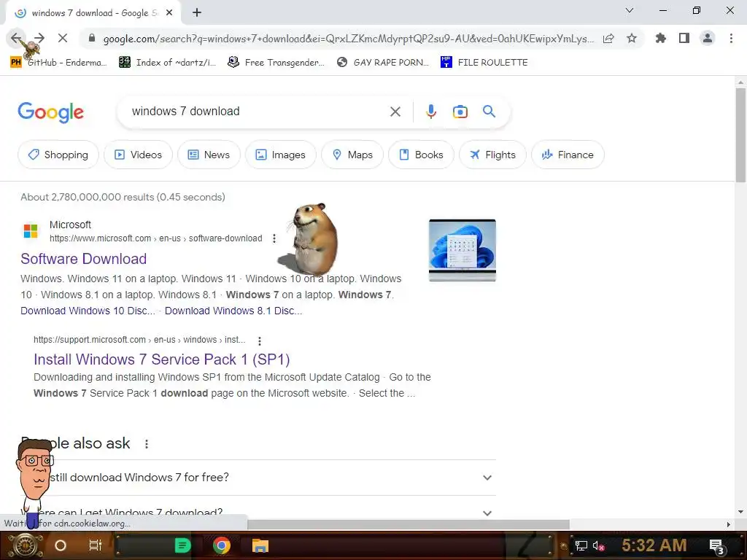Toggle the Chrome side panel icon
747x560 pixels.
point(684,38)
